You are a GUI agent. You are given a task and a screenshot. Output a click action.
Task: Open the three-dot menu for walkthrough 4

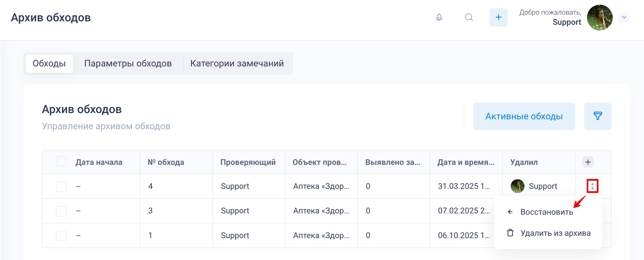592,186
